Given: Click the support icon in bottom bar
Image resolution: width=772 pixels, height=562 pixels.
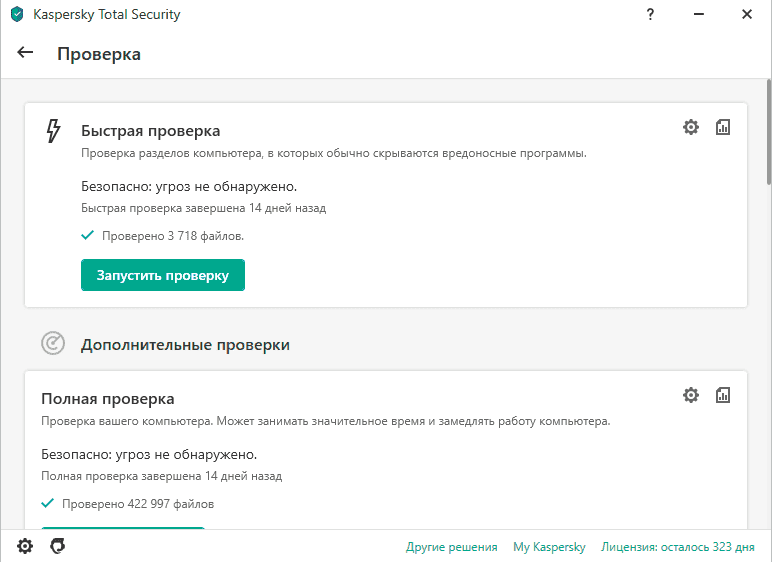Looking at the screenshot, I should (x=58, y=546).
